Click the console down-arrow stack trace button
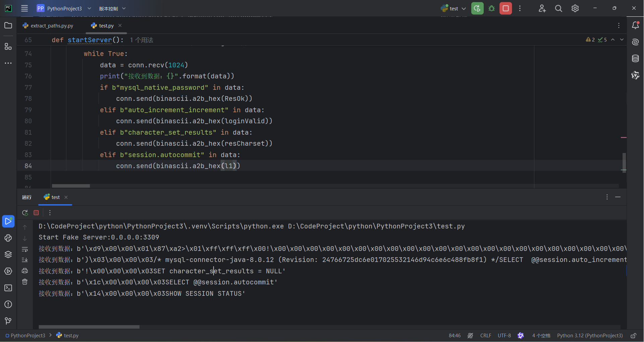This screenshot has height=342, width=644. [x=25, y=238]
